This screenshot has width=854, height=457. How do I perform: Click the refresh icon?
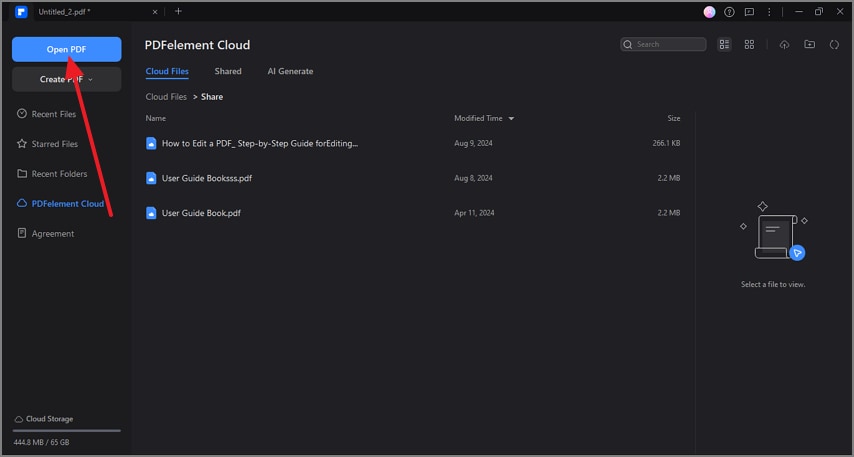click(x=834, y=45)
